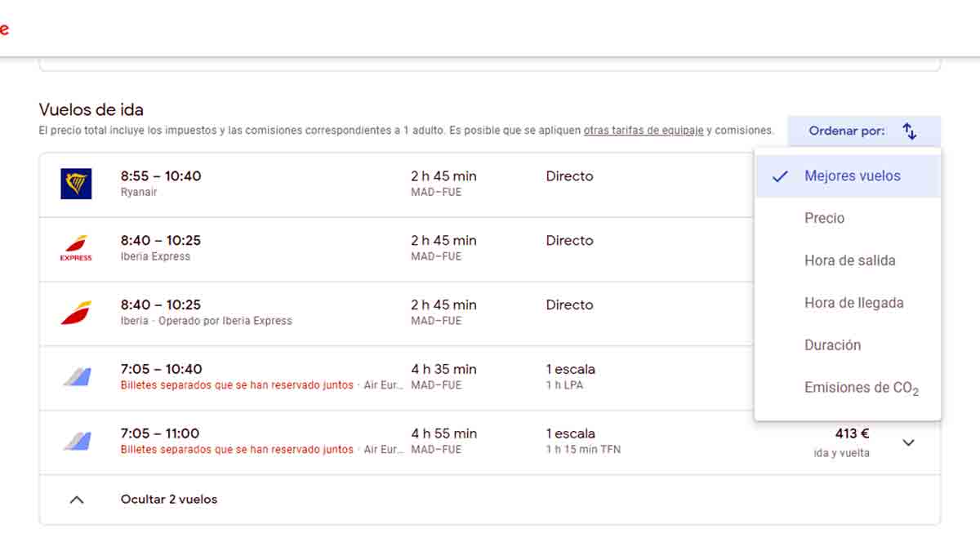Image resolution: width=980 pixels, height=551 pixels.
Task: Collapse flights using the up chevron
Action: click(x=77, y=500)
